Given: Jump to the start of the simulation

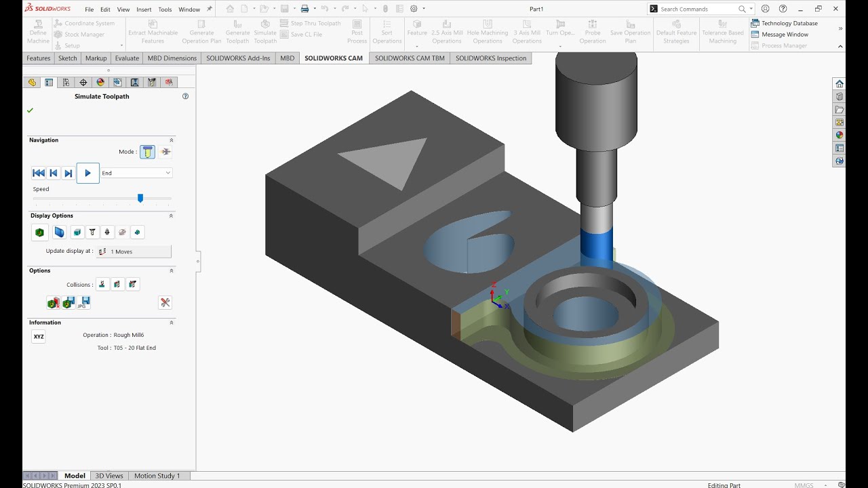Looking at the screenshot, I should tap(39, 173).
